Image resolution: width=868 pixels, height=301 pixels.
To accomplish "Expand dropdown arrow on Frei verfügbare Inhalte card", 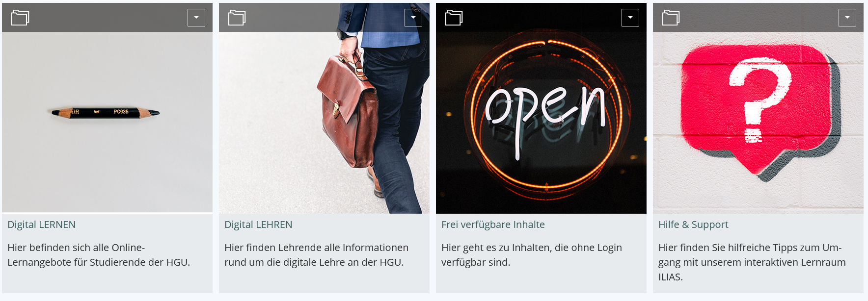I will [x=630, y=18].
